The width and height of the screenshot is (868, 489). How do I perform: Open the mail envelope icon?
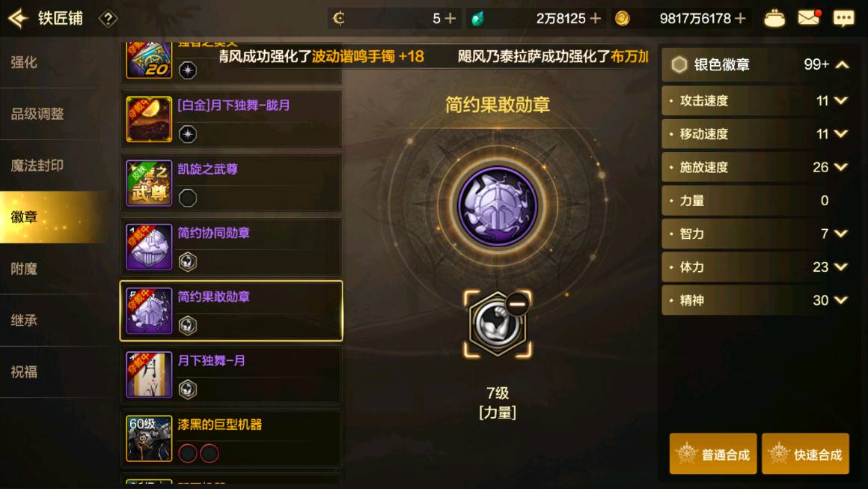coord(808,18)
